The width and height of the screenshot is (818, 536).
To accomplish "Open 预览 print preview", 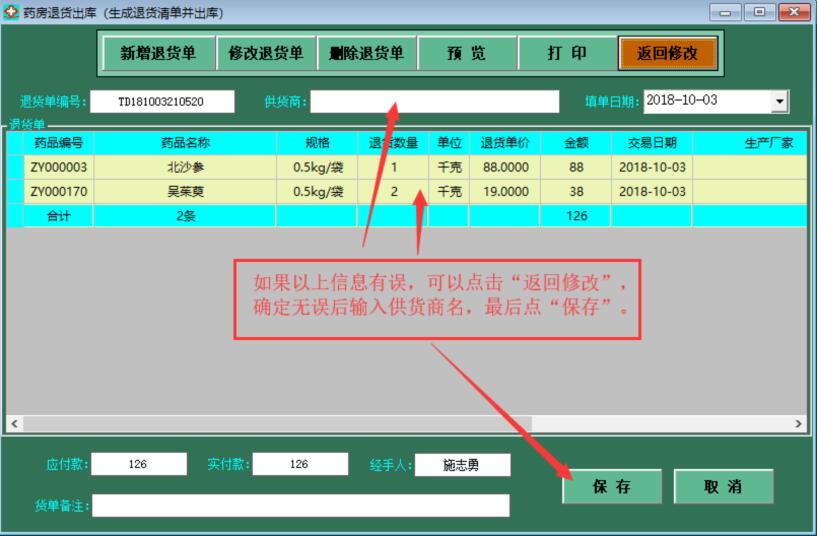I will [x=466, y=54].
